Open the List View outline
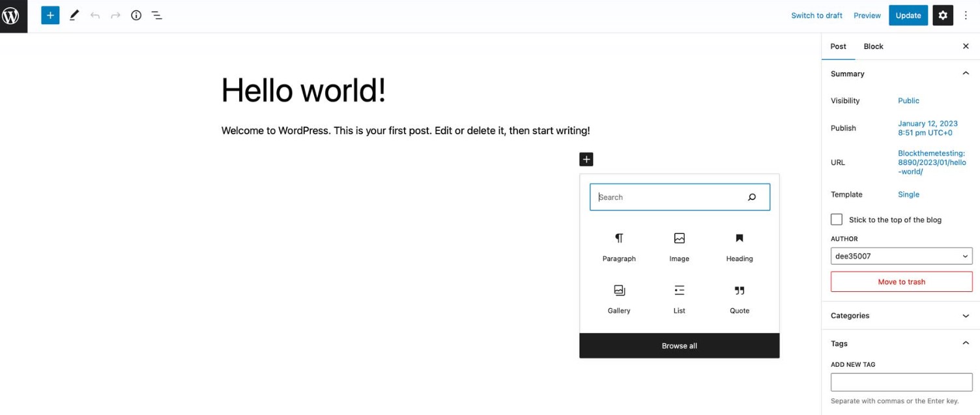 157,16
